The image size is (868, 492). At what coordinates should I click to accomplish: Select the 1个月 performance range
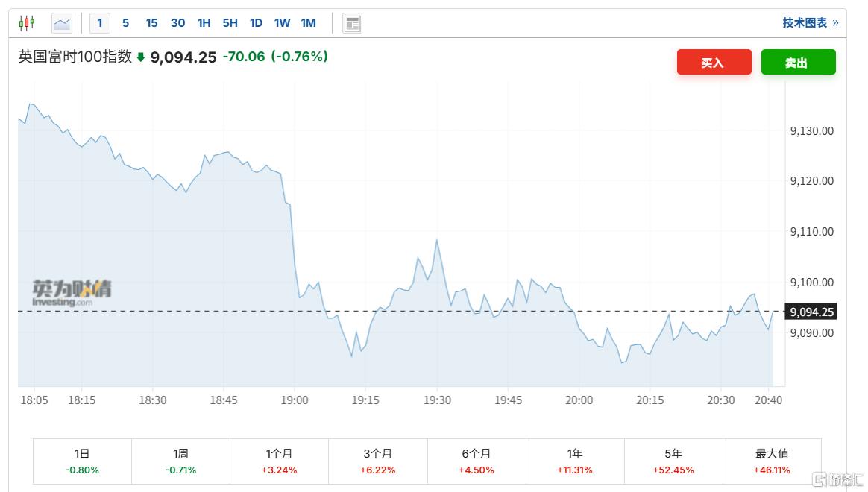tap(279, 461)
